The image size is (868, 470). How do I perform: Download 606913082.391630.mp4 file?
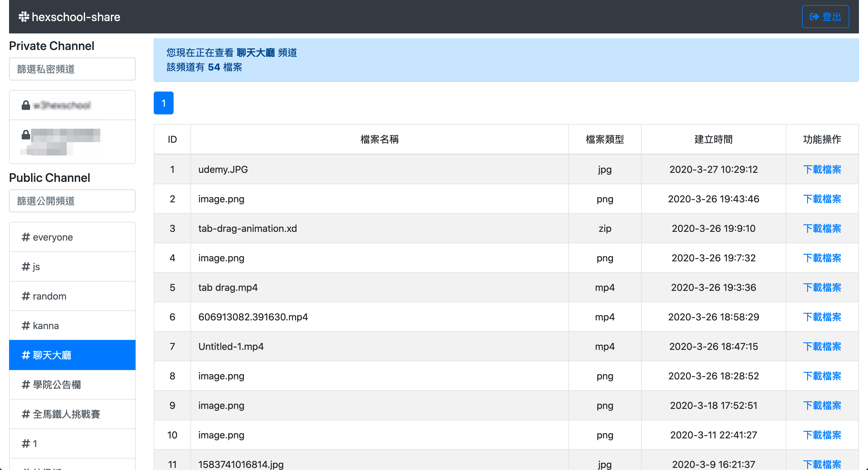[822, 317]
